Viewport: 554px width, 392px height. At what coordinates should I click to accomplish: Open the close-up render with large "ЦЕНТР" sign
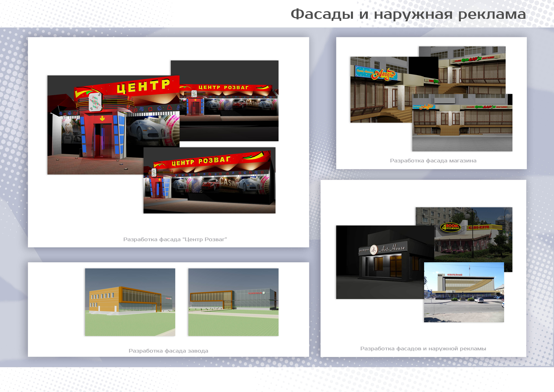[113, 125]
